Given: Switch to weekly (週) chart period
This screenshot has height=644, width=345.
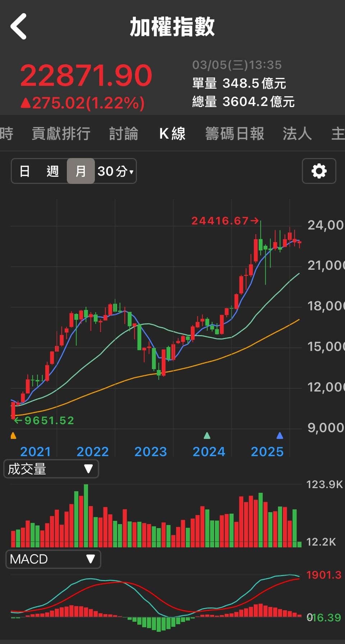Looking at the screenshot, I should pos(52,171).
